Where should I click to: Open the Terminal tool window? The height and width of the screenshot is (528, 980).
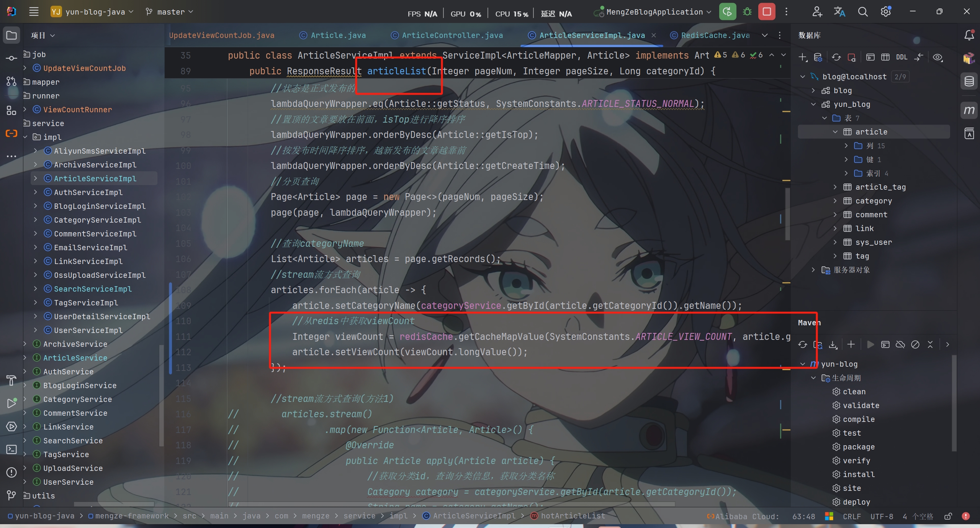tap(11, 449)
